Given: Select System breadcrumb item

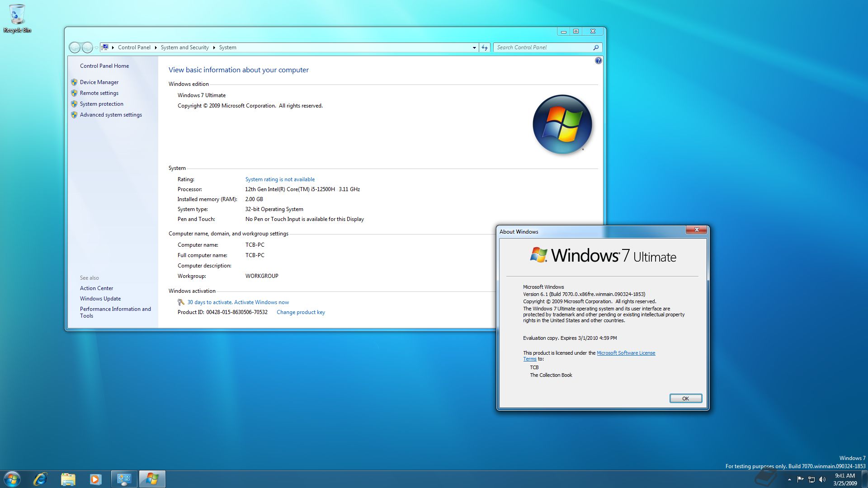Looking at the screenshot, I should [227, 47].
